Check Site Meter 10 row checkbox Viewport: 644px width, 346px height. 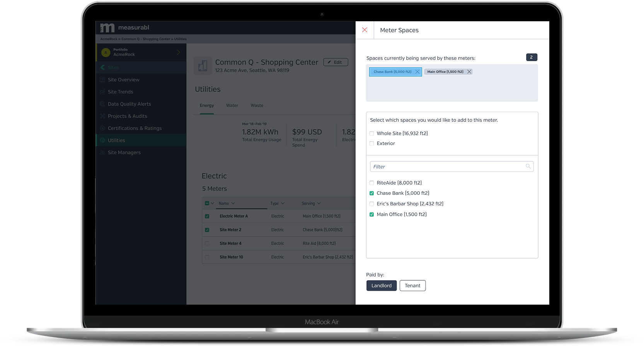[207, 257]
